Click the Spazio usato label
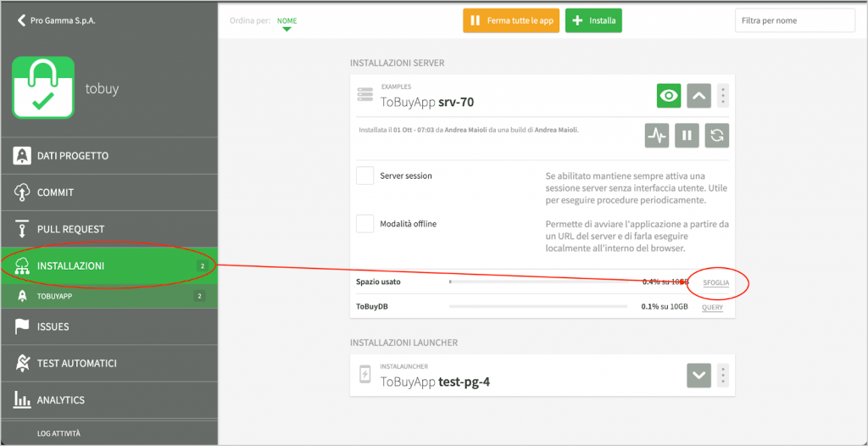This screenshot has width=868, height=446. tap(378, 282)
